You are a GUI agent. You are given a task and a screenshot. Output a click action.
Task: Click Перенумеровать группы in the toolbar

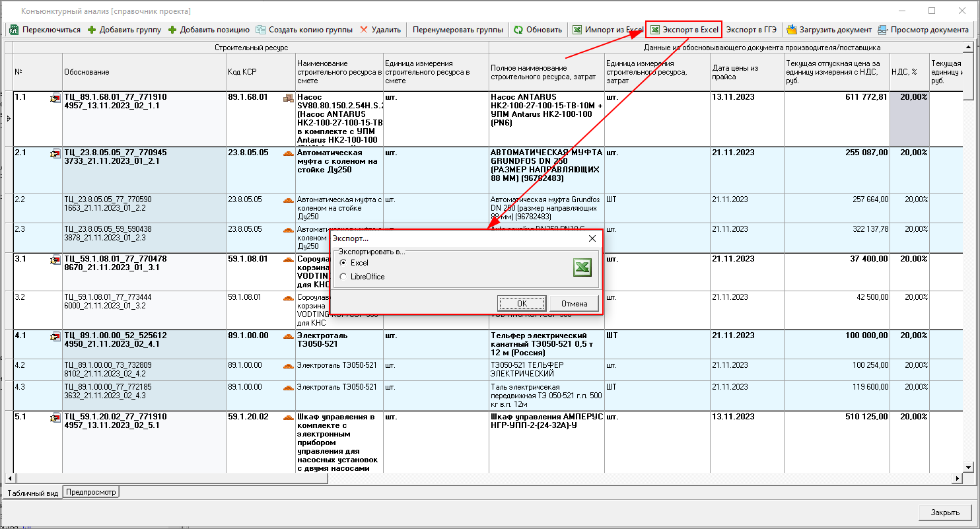(x=457, y=30)
